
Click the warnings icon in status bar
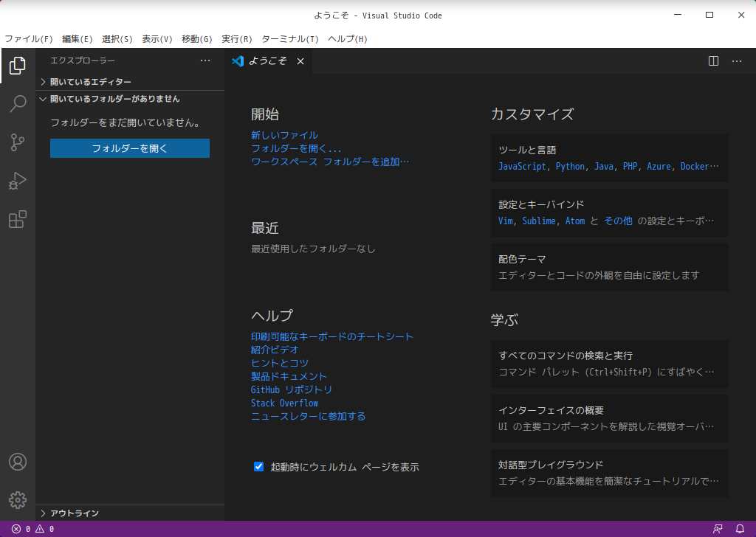[40, 529]
